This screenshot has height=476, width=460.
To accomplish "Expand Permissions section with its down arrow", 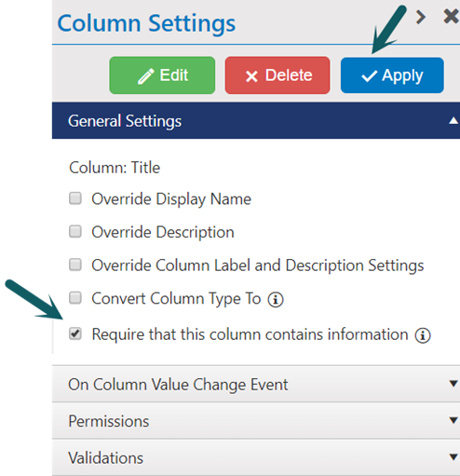I will (453, 420).
